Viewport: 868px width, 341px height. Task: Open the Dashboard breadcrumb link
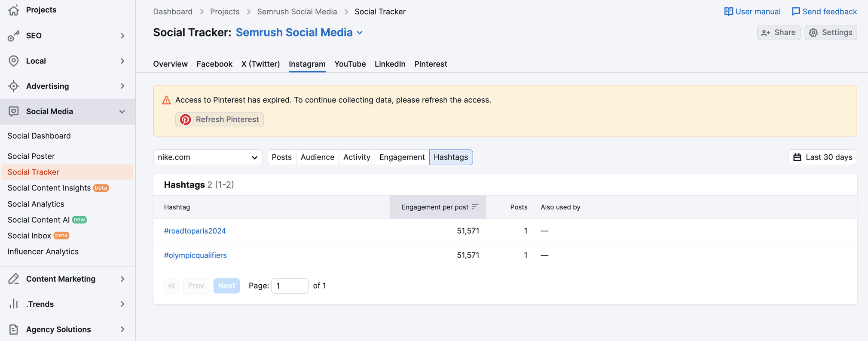[x=173, y=12]
